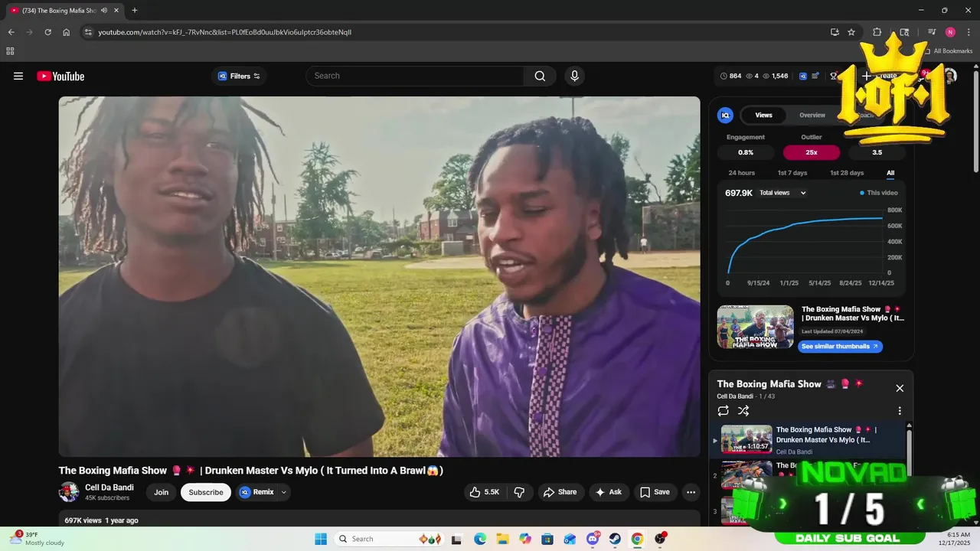The height and width of the screenshot is (551, 980).
Task: Click the browser home button
Action: tap(67, 32)
